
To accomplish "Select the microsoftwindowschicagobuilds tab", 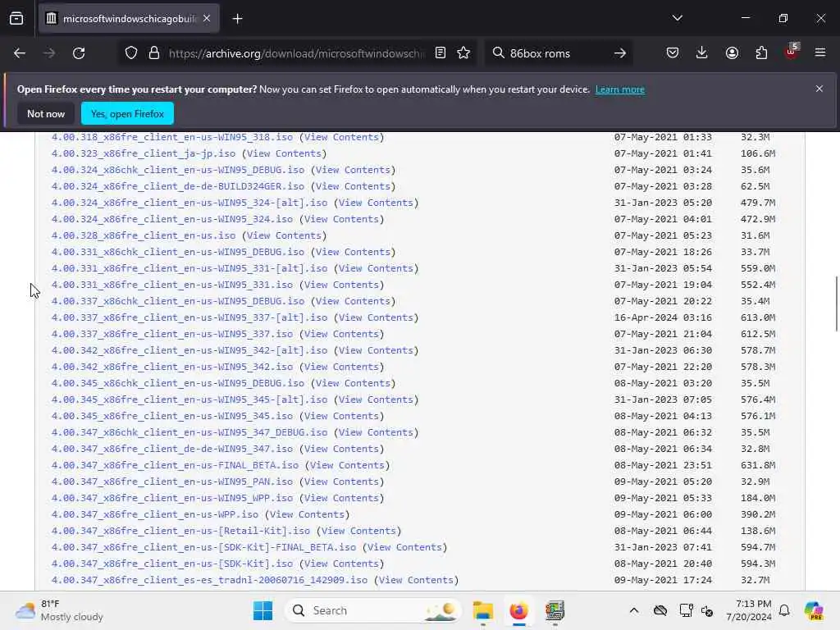I will (x=129, y=19).
